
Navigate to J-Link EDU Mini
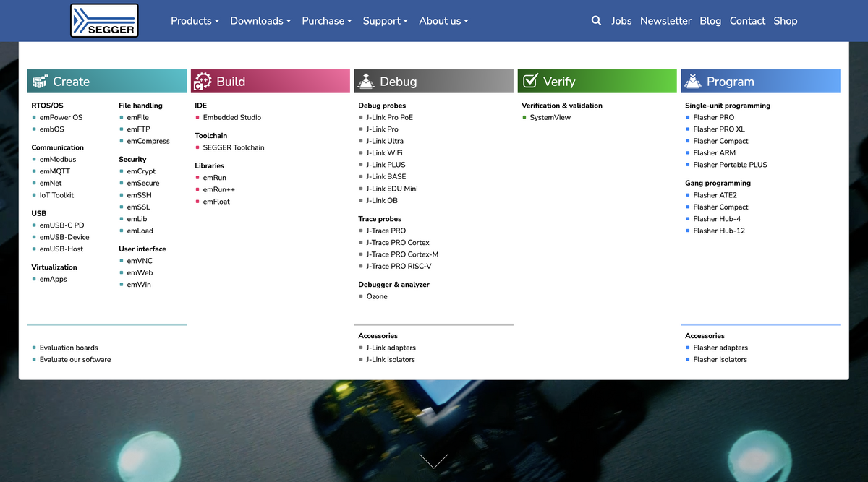click(391, 189)
